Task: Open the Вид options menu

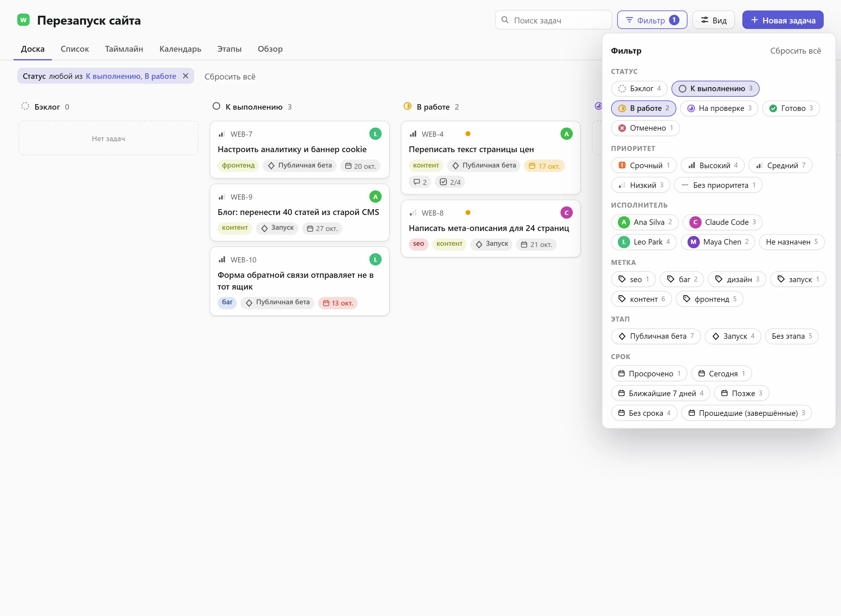Action: (x=713, y=20)
